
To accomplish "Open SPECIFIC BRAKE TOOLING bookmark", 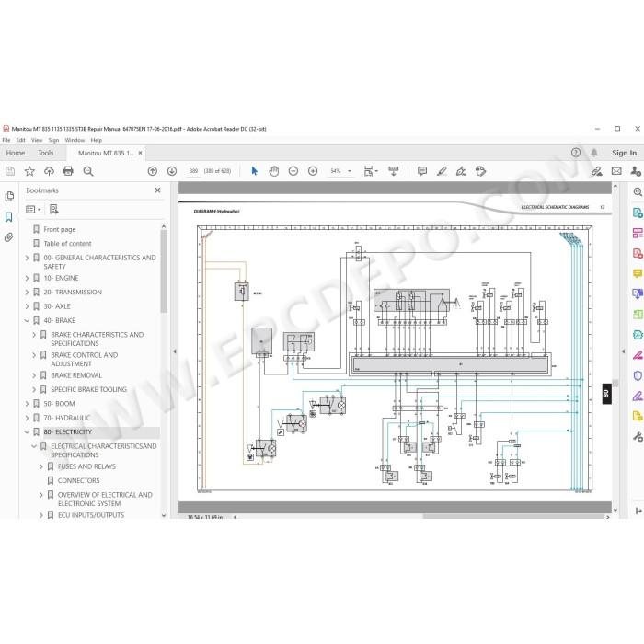I will [88, 389].
